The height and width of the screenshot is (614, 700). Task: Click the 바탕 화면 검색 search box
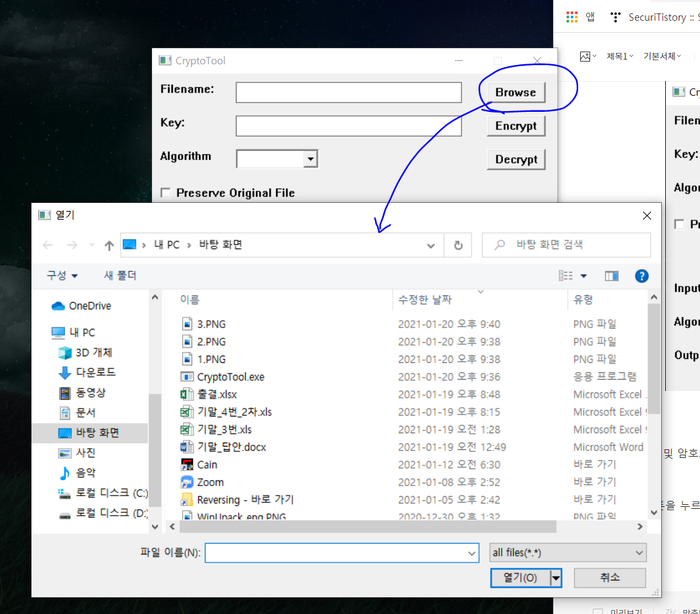[566, 245]
